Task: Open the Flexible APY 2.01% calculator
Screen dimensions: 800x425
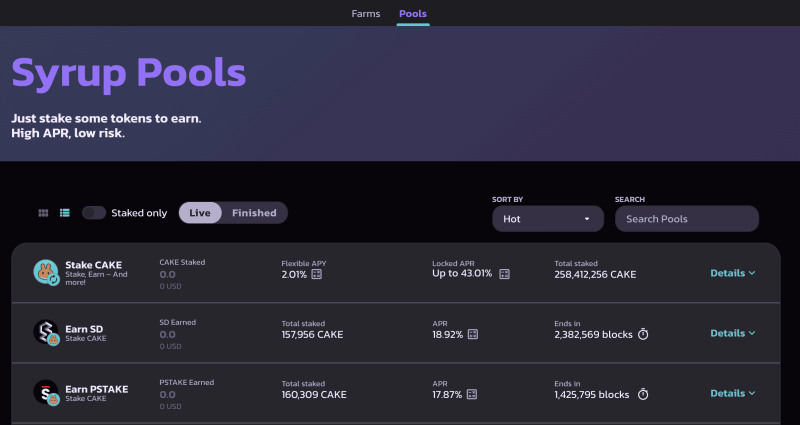Action: pos(316,274)
